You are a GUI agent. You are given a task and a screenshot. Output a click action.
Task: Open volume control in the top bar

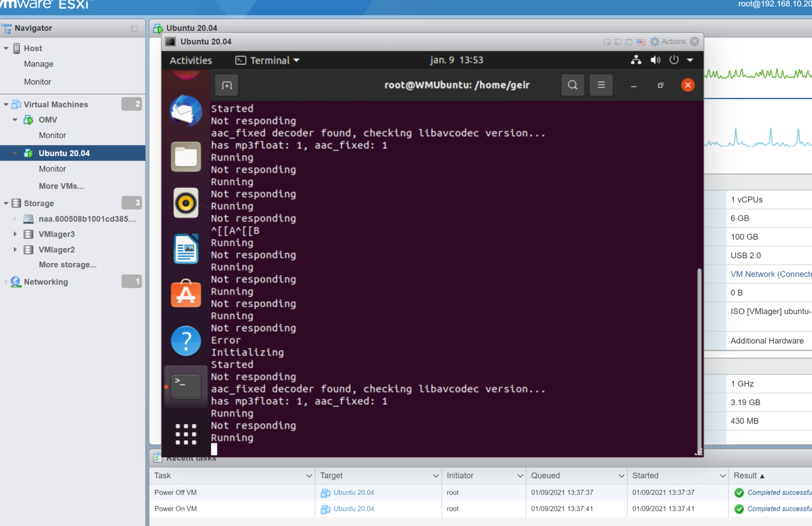click(655, 60)
